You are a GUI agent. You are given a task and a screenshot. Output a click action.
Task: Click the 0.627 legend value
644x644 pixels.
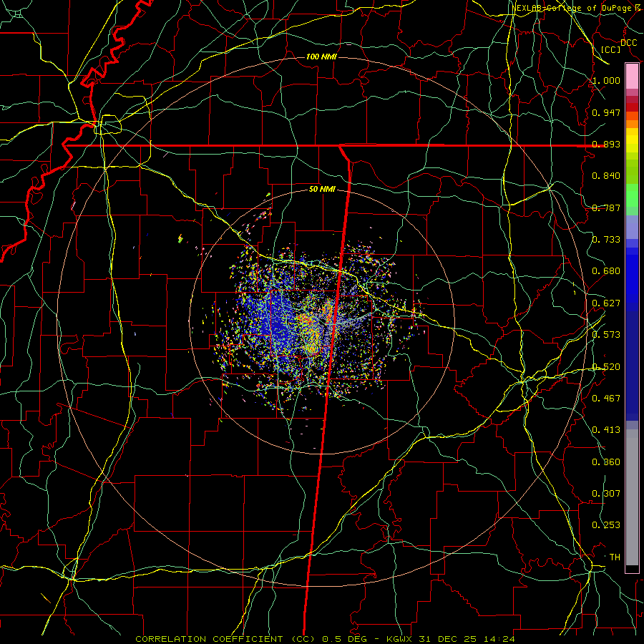tap(606, 303)
